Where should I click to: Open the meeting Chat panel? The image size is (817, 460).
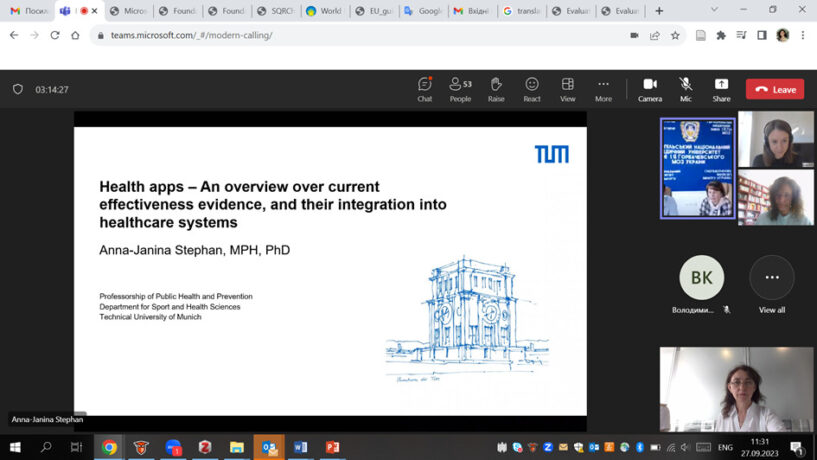click(x=424, y=89)
